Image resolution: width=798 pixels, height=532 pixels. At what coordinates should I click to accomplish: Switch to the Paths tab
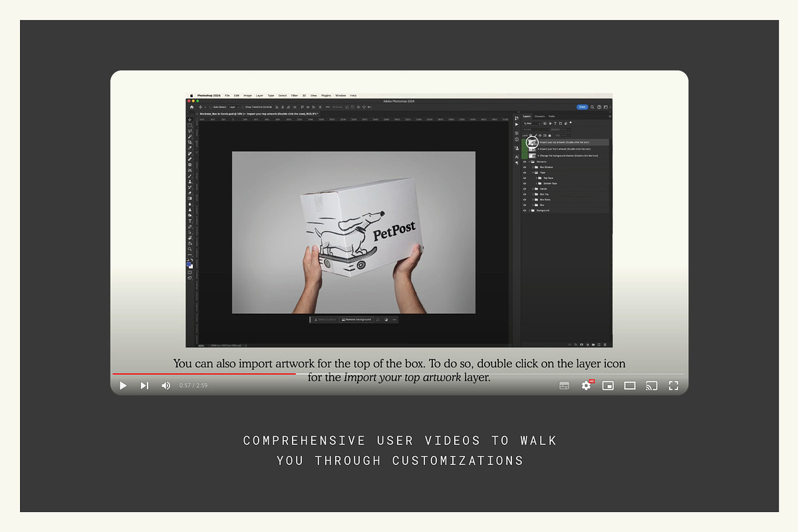point(552,116)
